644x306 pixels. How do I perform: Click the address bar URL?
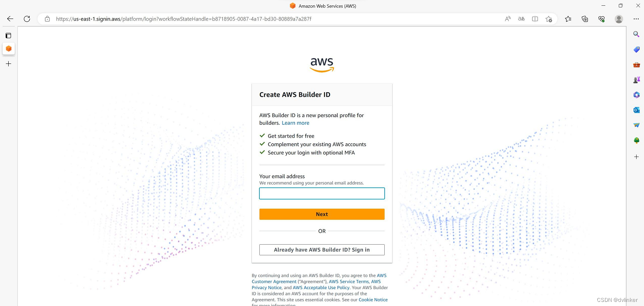pyautogui.click(x=183, y=19)
